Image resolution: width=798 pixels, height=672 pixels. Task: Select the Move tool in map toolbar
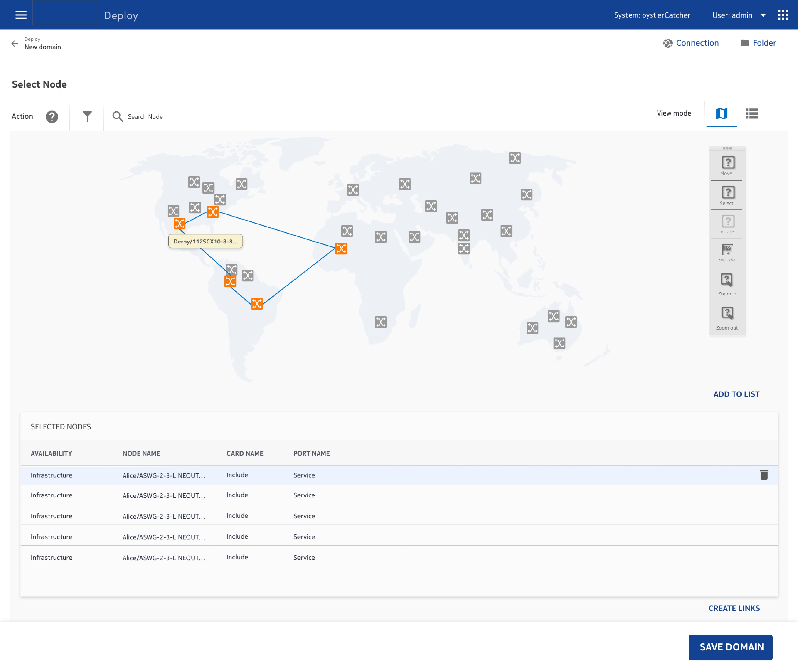coord(727,165)
